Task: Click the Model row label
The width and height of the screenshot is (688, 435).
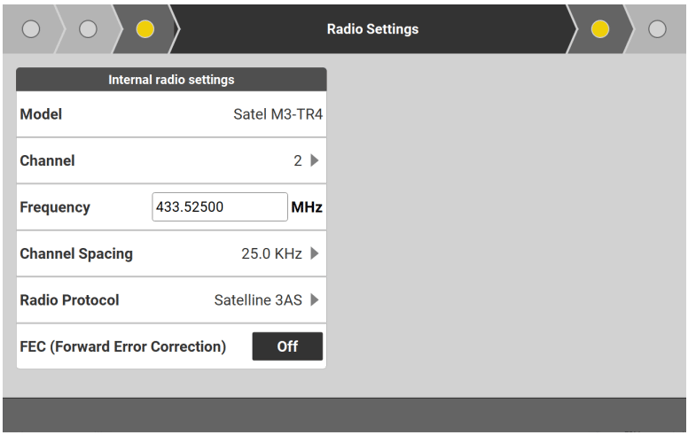Action: click(x=41, y=115)
